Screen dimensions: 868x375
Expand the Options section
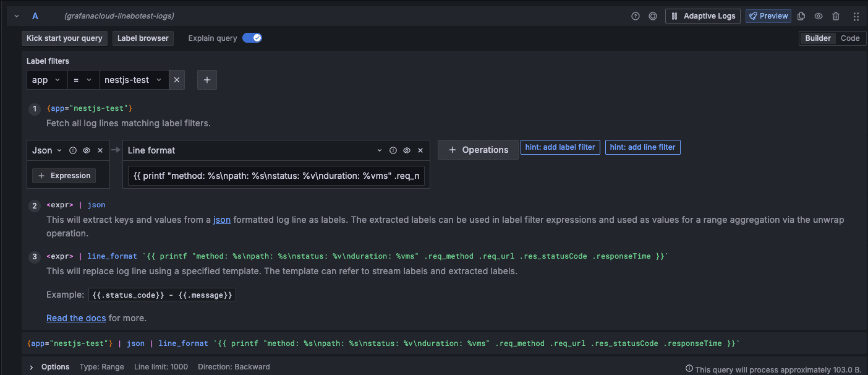click(x=32, y=367)
